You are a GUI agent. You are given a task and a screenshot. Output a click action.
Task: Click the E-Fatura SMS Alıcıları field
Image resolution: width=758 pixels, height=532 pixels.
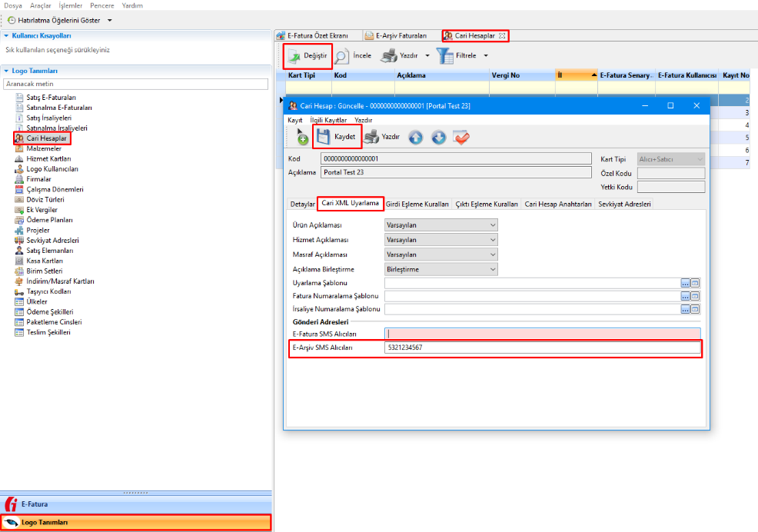[543, 334]
